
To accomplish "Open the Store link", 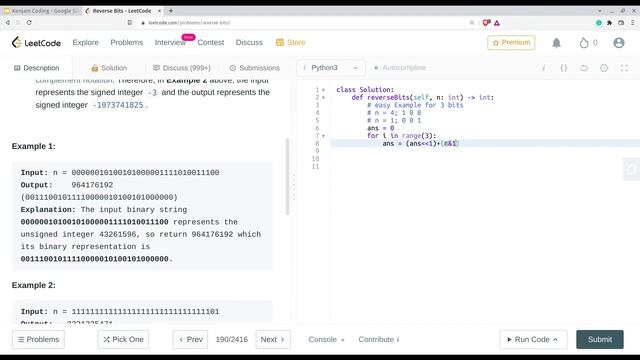I will point(291,42).
